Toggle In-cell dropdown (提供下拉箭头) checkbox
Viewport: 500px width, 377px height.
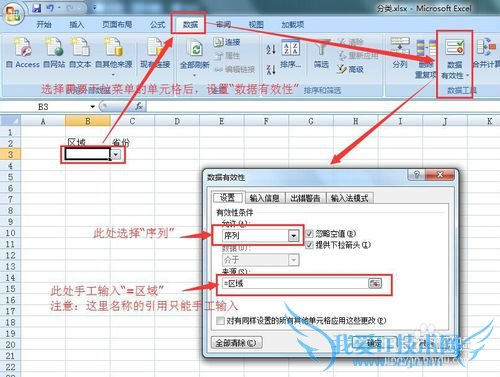(x=309, y=245)
